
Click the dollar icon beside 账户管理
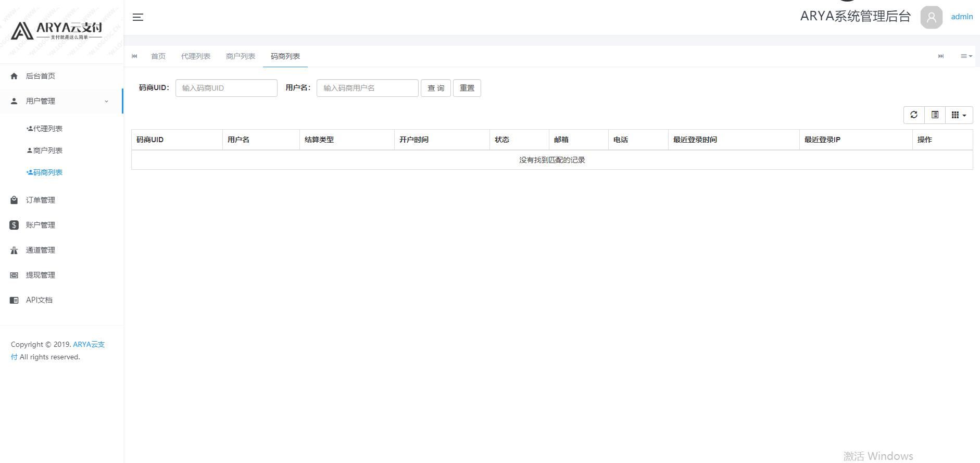[x=14, y=225]
